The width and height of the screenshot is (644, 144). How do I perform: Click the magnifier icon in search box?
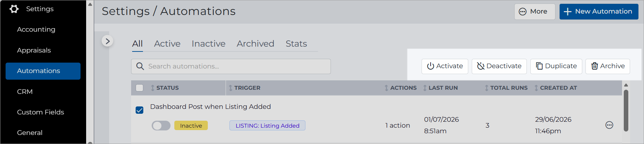140,66
